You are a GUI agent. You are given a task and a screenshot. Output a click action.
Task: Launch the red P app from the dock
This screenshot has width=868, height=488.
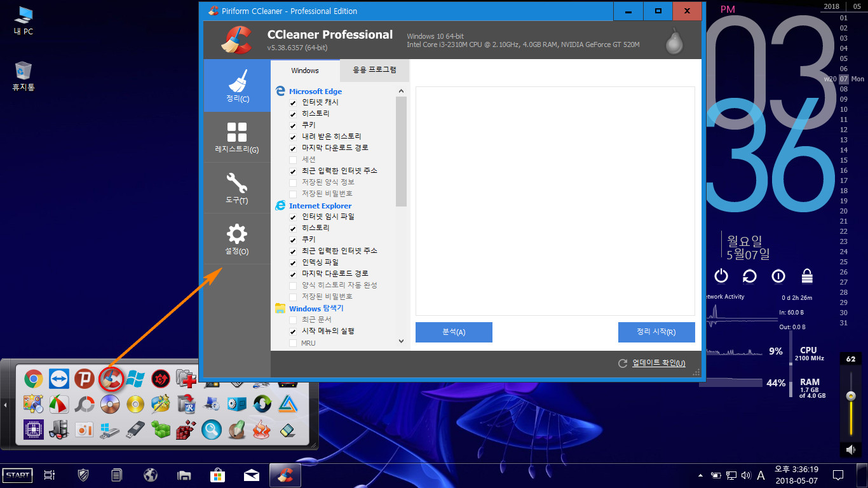point(85,379)
